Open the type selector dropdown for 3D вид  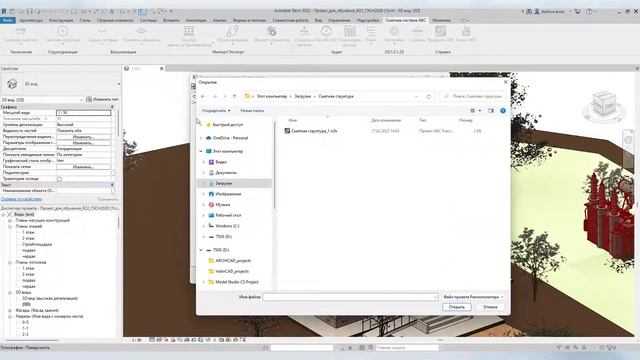click(118, 84)
